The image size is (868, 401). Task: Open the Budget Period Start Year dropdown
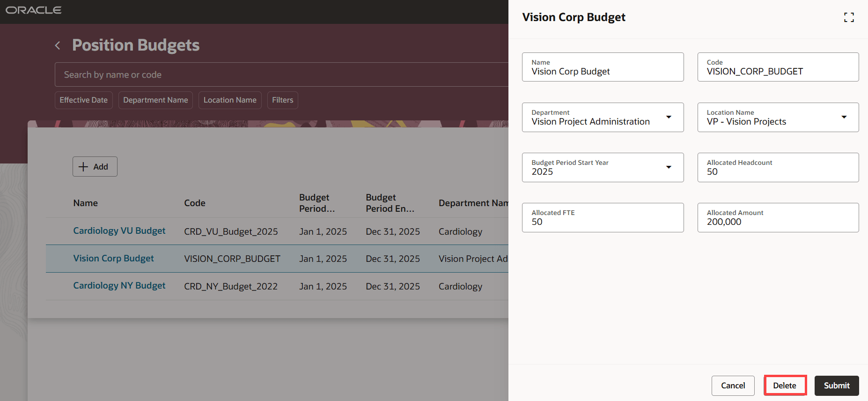(669, 167)
